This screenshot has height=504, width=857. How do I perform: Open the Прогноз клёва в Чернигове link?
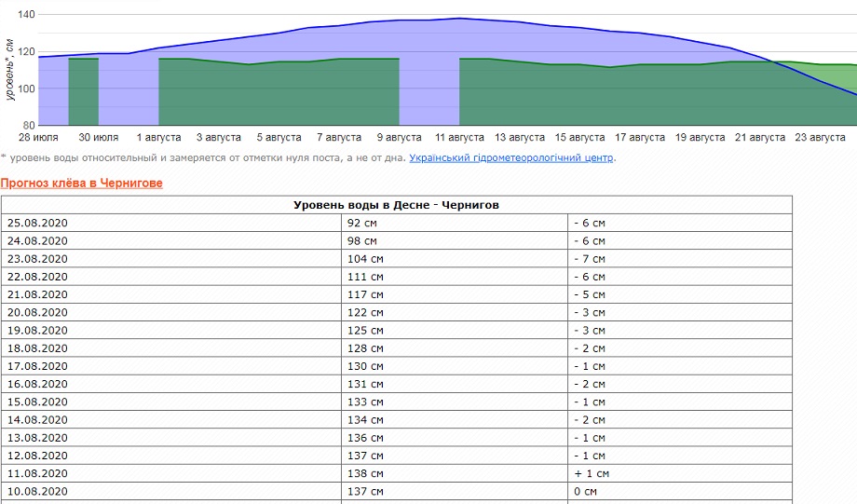point(82,184)
